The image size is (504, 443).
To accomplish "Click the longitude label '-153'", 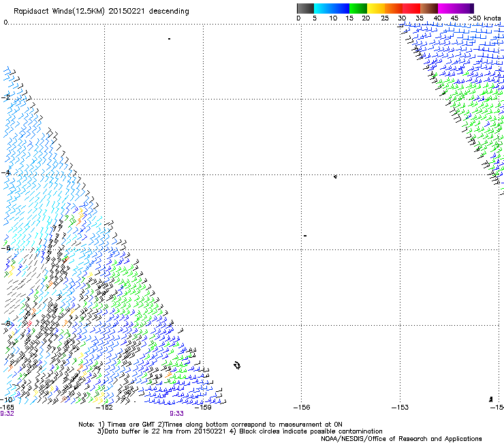I will point(400,408).
